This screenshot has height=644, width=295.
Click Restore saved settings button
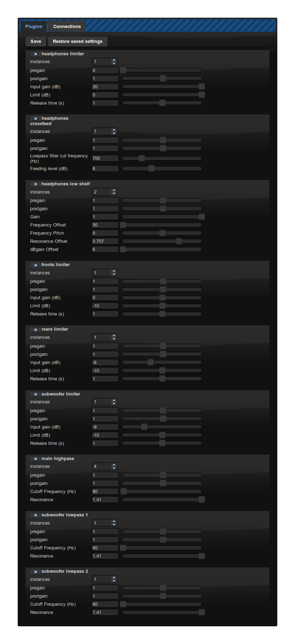pos(78,41)
